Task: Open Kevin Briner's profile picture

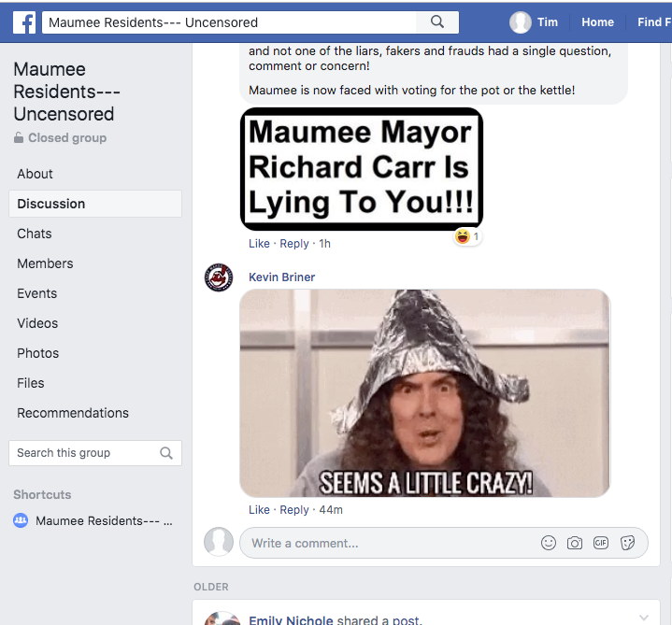Action: [x=219, y=277]
